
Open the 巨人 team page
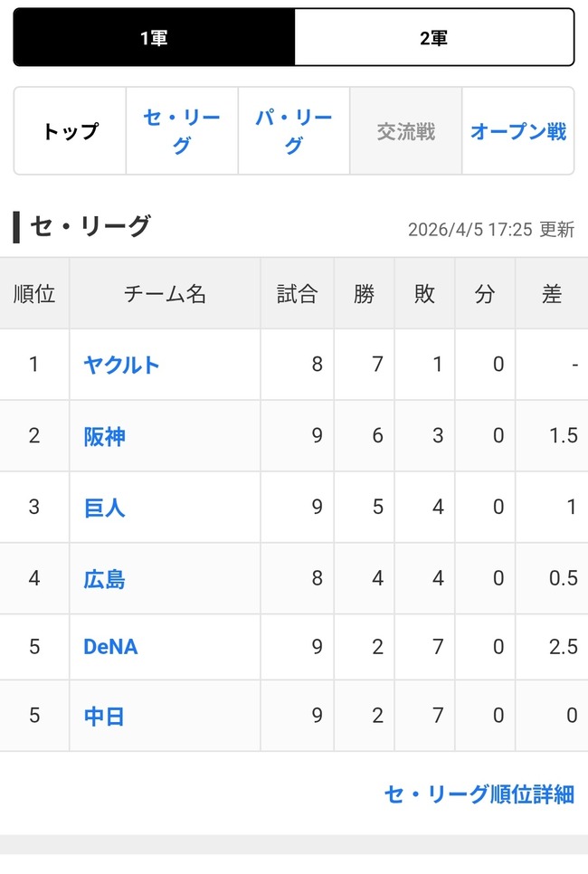105,507
